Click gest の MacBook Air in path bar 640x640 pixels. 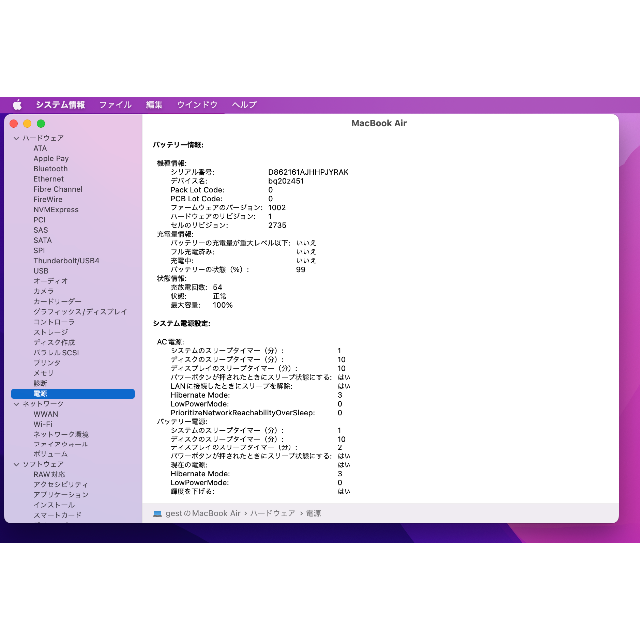[x=203, y=513]
